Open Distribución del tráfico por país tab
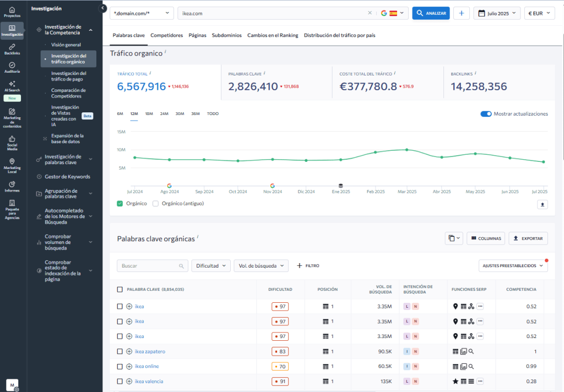 coord(339,35)
